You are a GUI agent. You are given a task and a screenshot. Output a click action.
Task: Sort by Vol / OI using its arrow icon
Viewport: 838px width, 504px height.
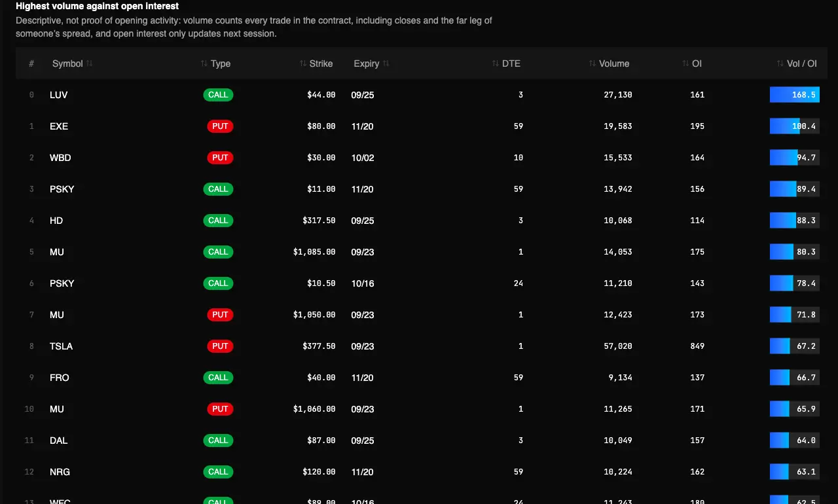pos(780,63)
